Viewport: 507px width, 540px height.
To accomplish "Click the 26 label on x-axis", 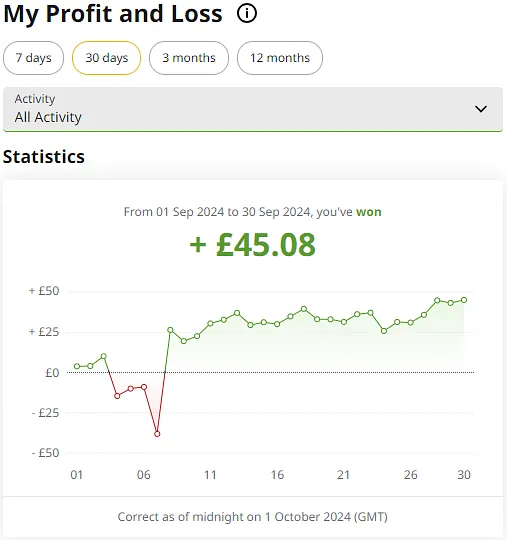I will click(411, 475).
